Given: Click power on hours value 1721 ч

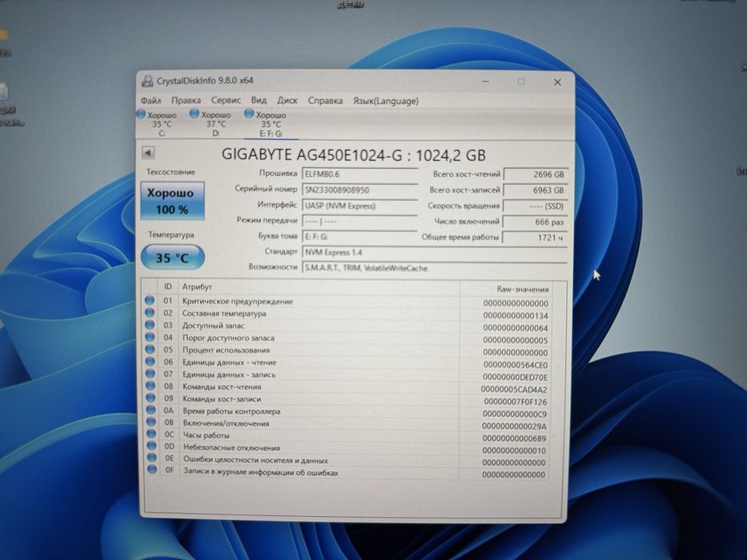Looking at the screenshot, I should pos(536,237).
